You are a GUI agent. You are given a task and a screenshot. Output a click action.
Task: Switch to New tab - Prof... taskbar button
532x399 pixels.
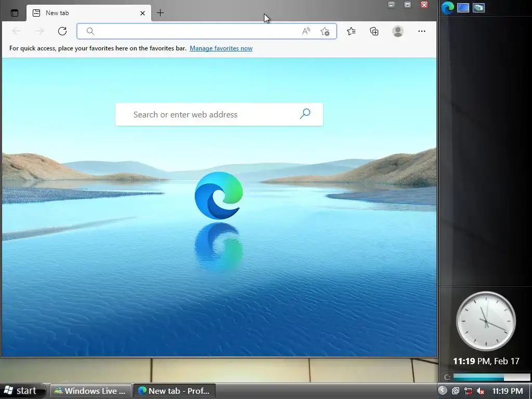point(174,391)
